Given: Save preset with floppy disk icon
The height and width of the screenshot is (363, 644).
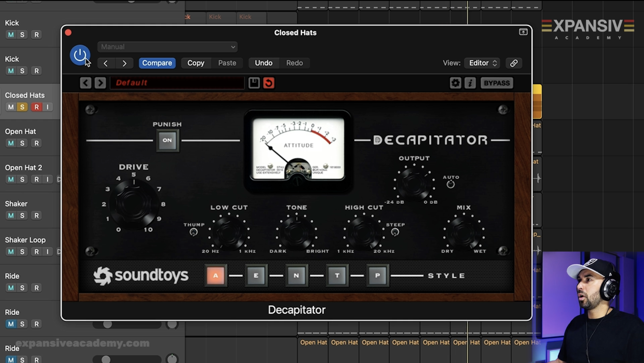Looking at the screenshot, I should (x=254, y=83).
